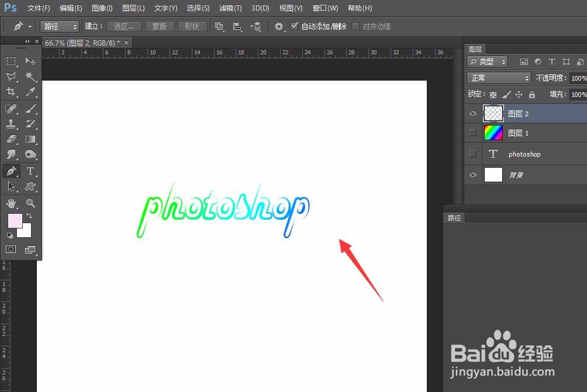This screenshot has height=392, width=587.
Task: Select the Healing Brush tool
Action: pyautogui.click(x=11, y=109)
